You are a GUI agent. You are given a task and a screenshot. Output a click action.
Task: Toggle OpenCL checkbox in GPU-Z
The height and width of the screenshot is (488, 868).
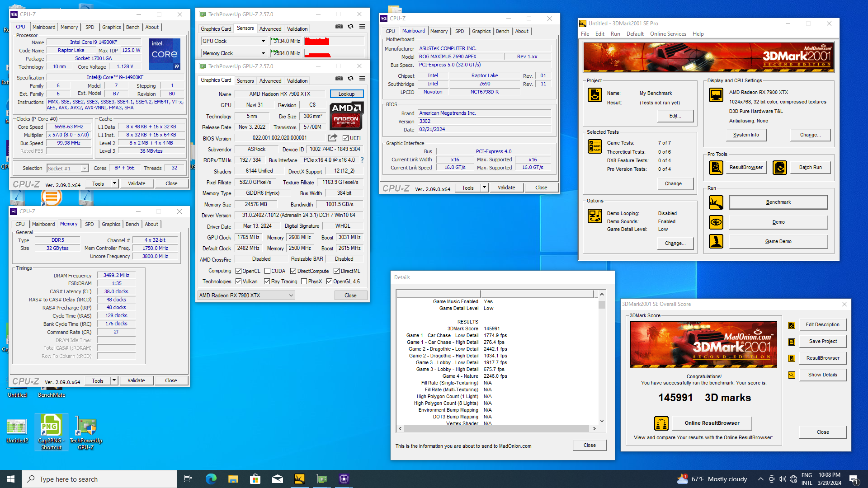click(x=238, y=271)
